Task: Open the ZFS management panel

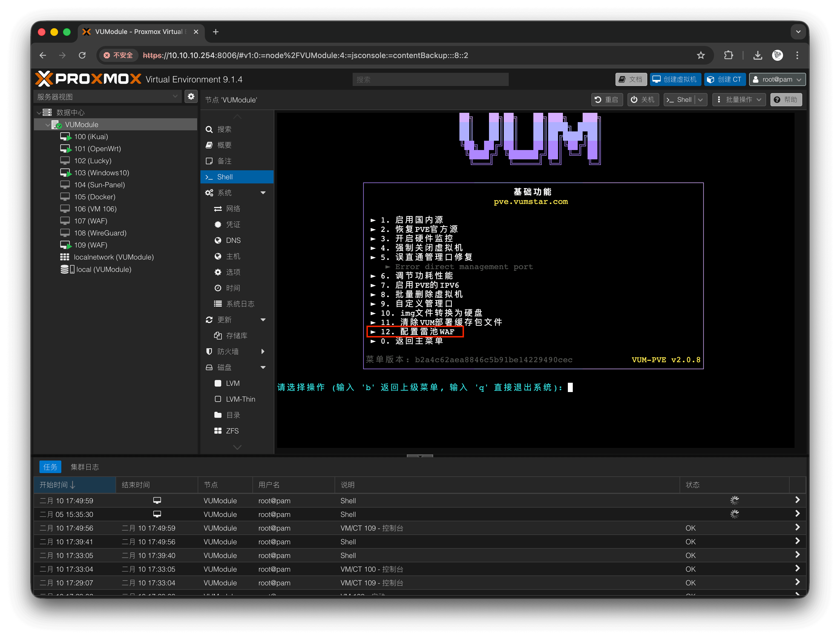Action: (233, 431)
